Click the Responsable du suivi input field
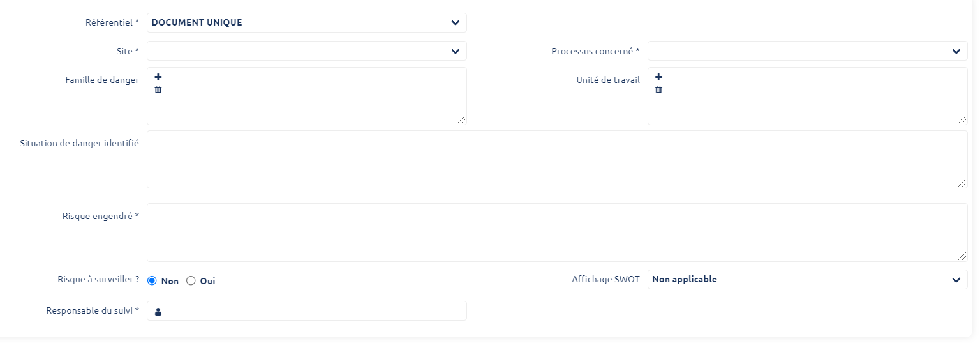The image size is (980, 343). pyautogui.click(x=313, y=311)
